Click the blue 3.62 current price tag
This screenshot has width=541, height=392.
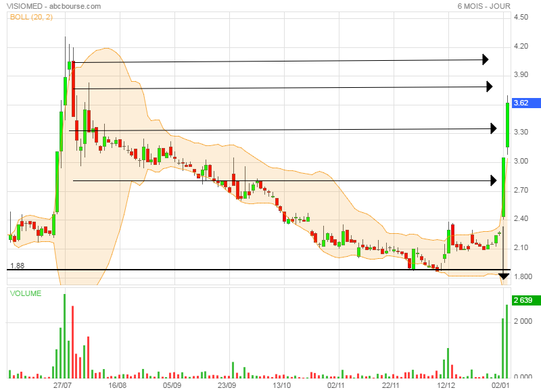[x=526, y=103]
